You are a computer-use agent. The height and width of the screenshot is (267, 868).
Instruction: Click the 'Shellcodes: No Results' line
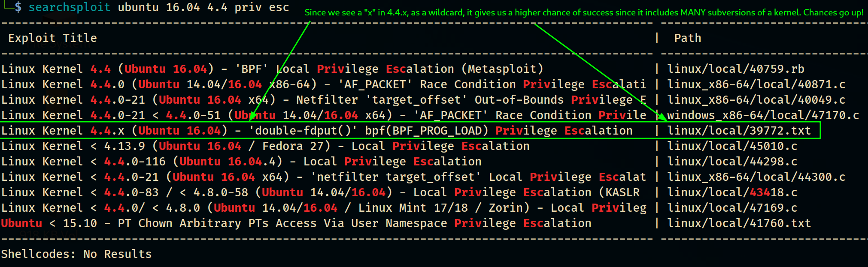pyautogui.click(x=76, y=254)
